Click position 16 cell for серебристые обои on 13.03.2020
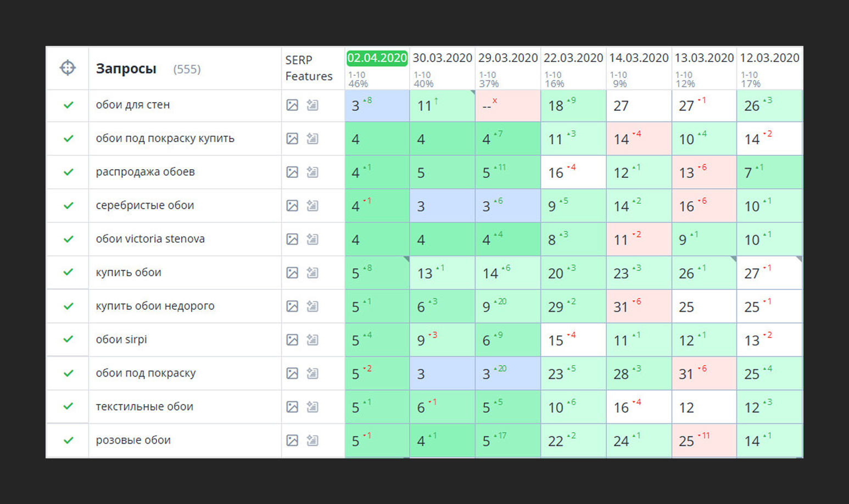Image resolution: width=849 pixels, height=504 pixels. click(704, 206)
